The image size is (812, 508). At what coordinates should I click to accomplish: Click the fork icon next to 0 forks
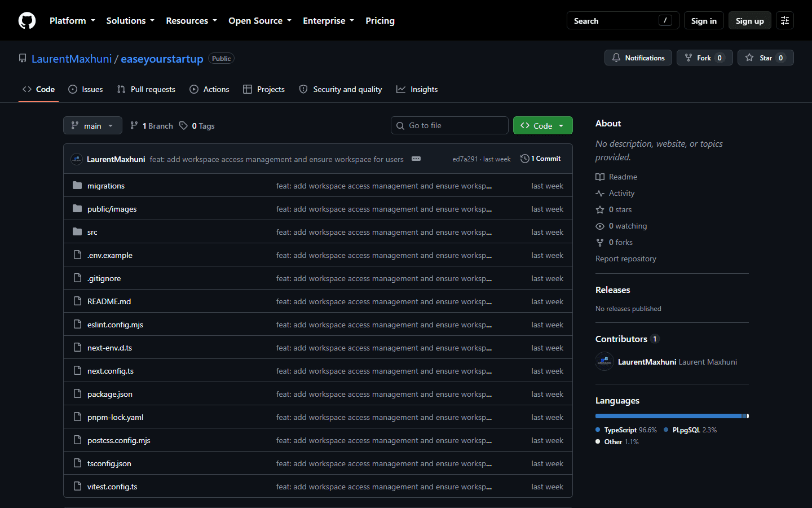coord(600,242)
